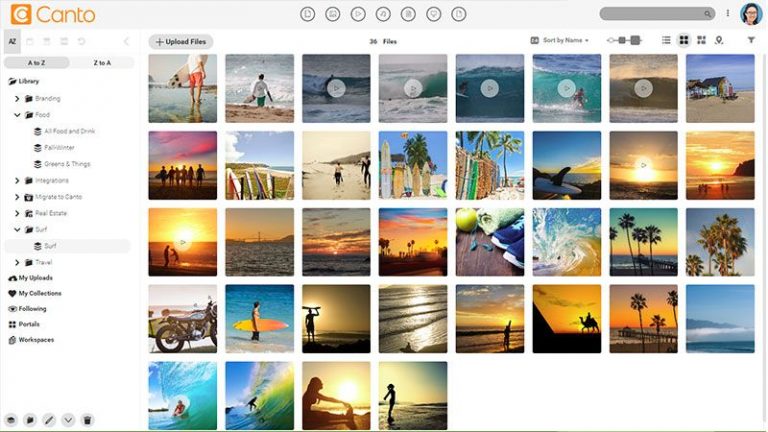This screenshot has height=432, width=768.
Task: Filter by image files icon
Action: click(333, 14)
